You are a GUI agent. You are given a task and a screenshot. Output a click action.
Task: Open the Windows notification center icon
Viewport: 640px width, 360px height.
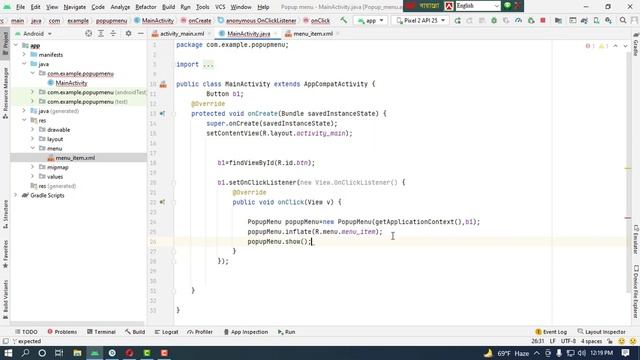click(626, 353)
